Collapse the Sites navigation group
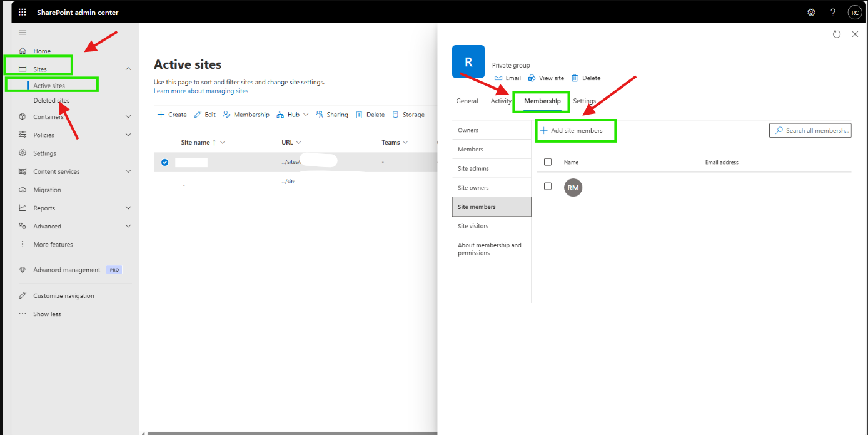 128,69
